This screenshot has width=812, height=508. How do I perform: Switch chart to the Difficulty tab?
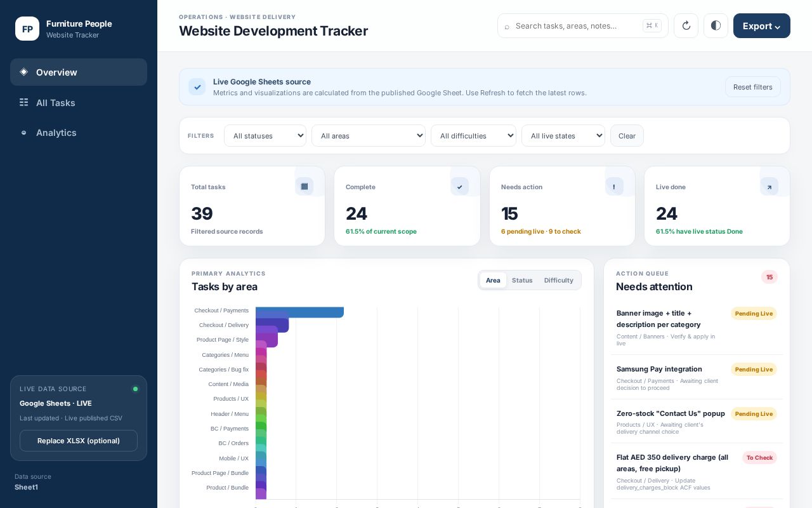click(559, 280)
